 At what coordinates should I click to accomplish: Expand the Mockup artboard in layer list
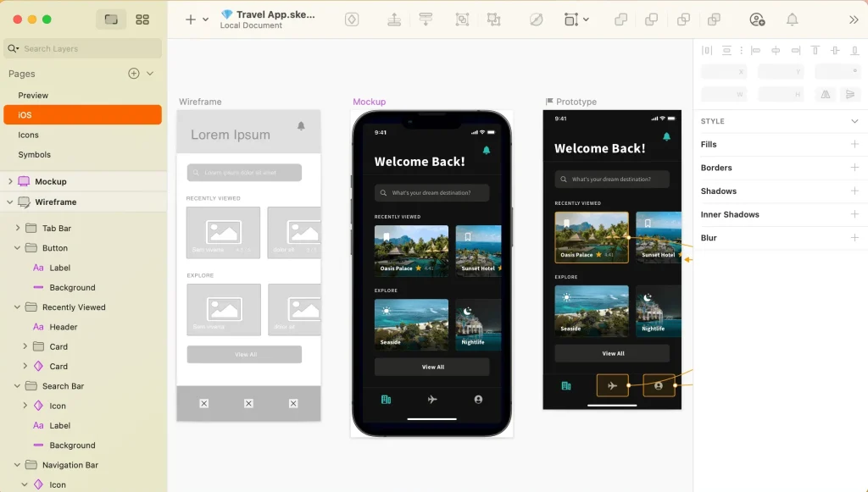(10, 181)
